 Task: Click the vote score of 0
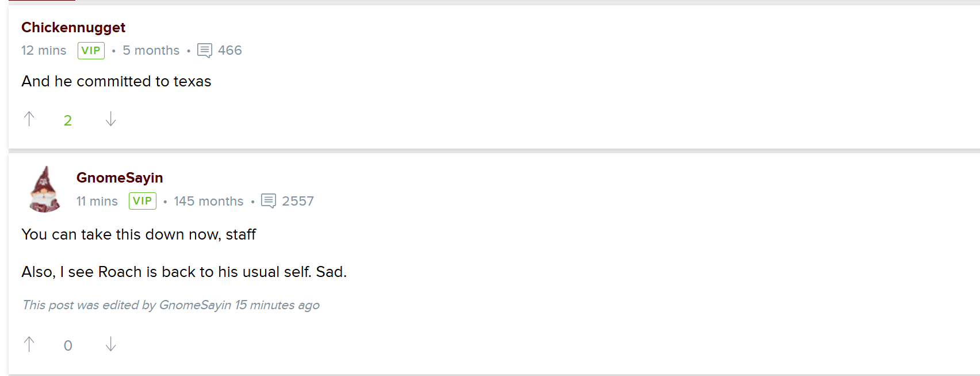(x=68, y=345)
